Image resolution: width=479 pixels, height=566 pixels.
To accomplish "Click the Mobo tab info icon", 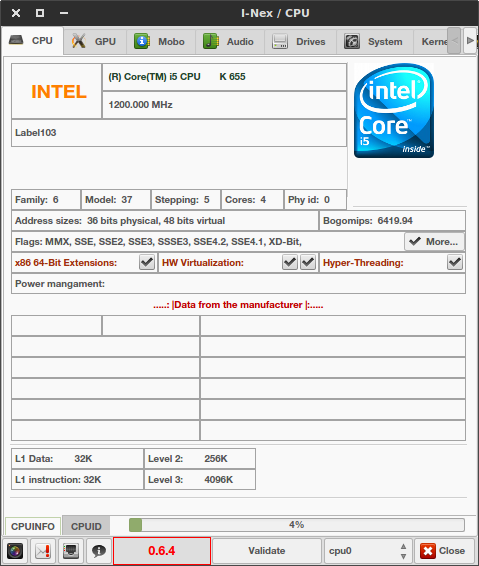I will pos(142,41).
